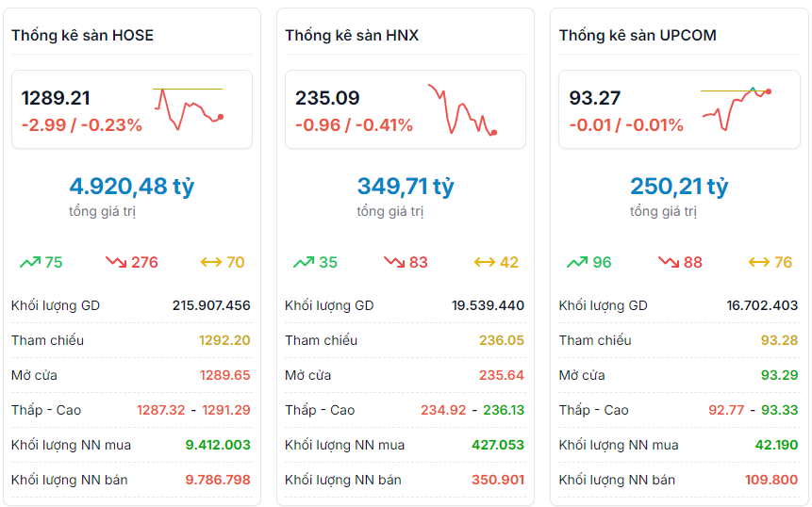Image resolution: width=812 pixels, height=507 pixels.
Task: Click the 'Thống kê sàn HOSE' heading
Action: pyautogui.click(x=82, y=36)
